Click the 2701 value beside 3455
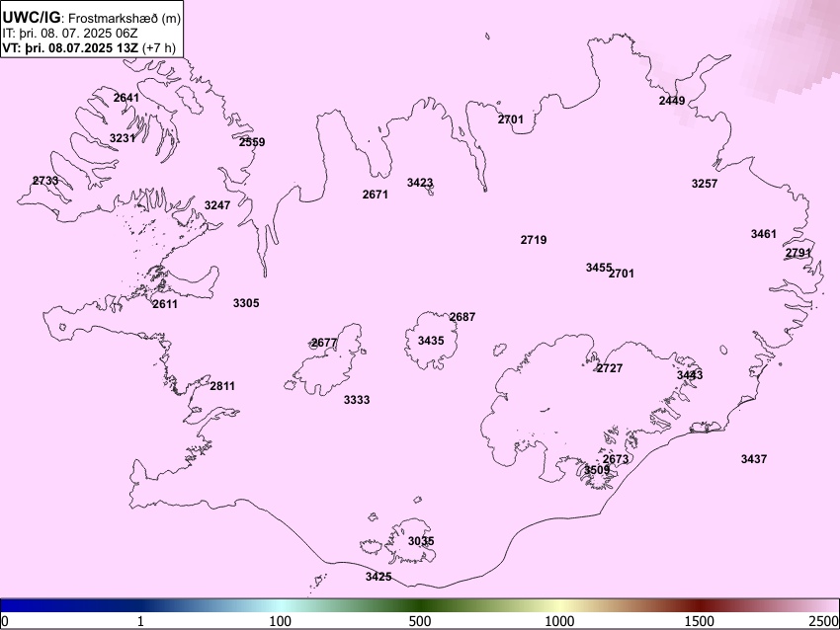Screen dimensions: 840x630 pyautogui.click(x=622, y=274)
